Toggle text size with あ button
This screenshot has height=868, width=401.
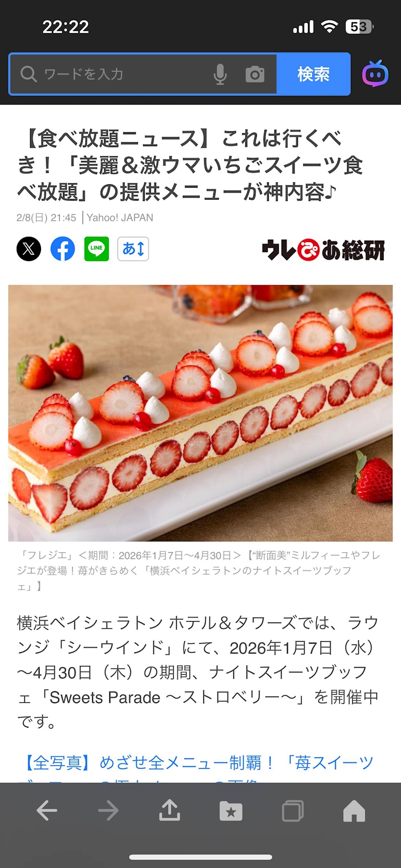tap(133, 249)
